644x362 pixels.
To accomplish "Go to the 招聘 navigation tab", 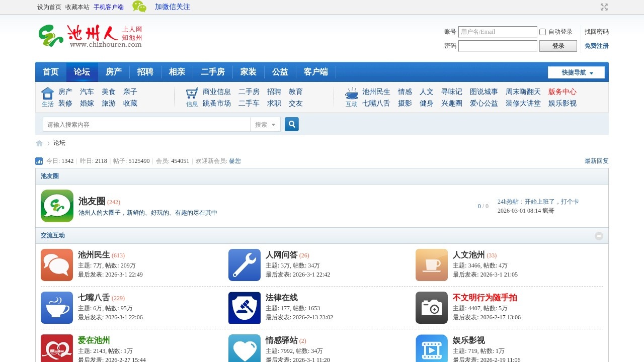I will coord(145,72).
